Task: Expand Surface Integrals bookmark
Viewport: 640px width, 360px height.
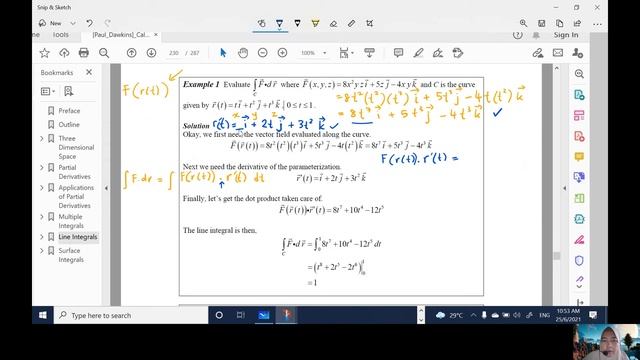Action: click(42, 251)
